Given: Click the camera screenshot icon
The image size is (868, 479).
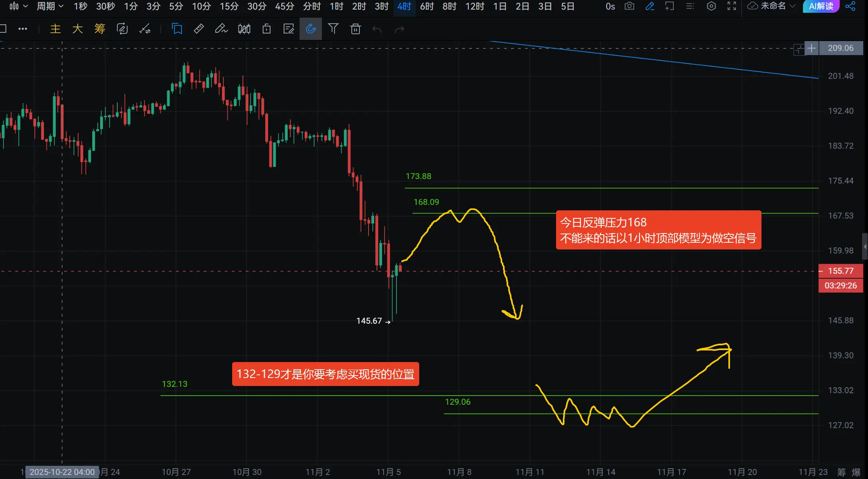Looking at the screenshot, I should [x=629, y=6].
